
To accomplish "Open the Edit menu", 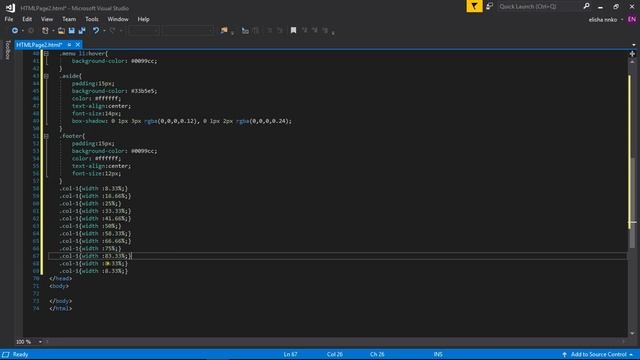I will pyautogui.click(x=27, y=19).
